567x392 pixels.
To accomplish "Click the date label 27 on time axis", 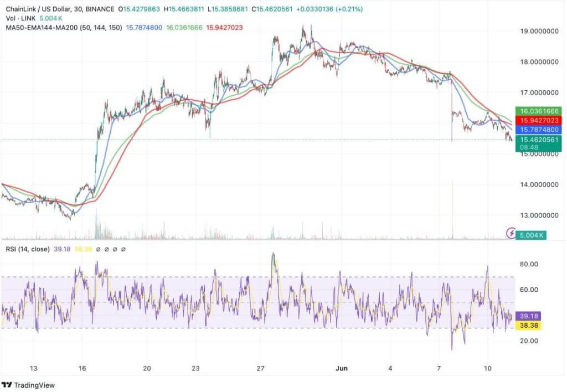I will [x=260, y=369].
